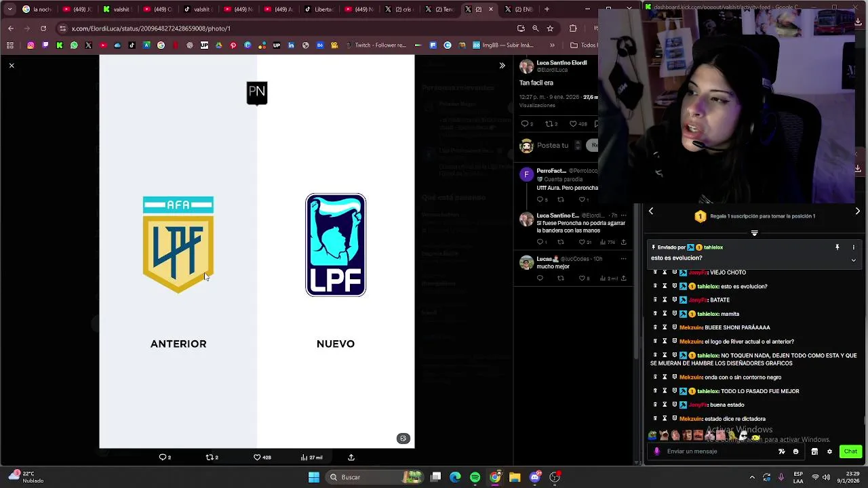View the 27 mil analytics icon
Viewport: 868px width, 488px height.
(x=312, y=457)
